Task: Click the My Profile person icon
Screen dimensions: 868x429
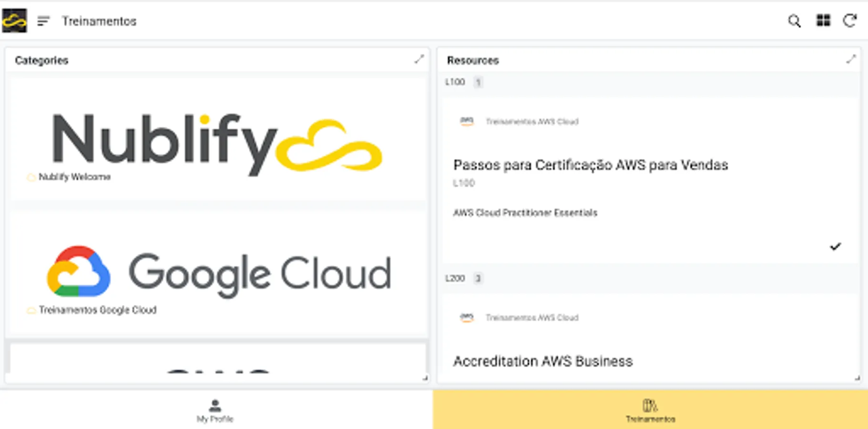Action: point(215,406)
